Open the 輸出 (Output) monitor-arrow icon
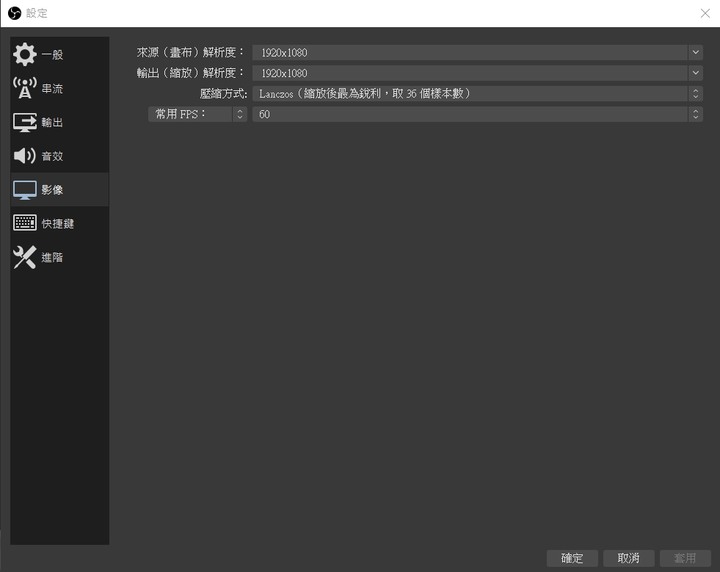Screen dimensions: 720x572 (25, 122)
